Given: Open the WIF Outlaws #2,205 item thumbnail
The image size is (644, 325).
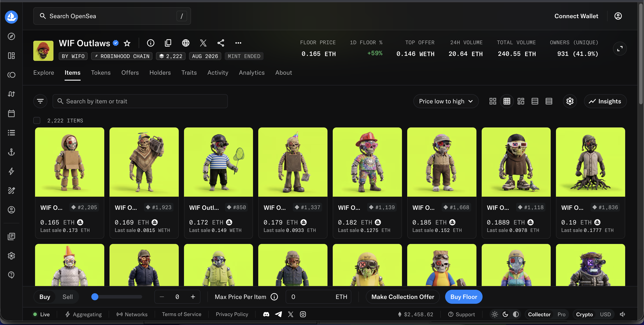Looking at the screenshot, I should (x=69, y=162).
